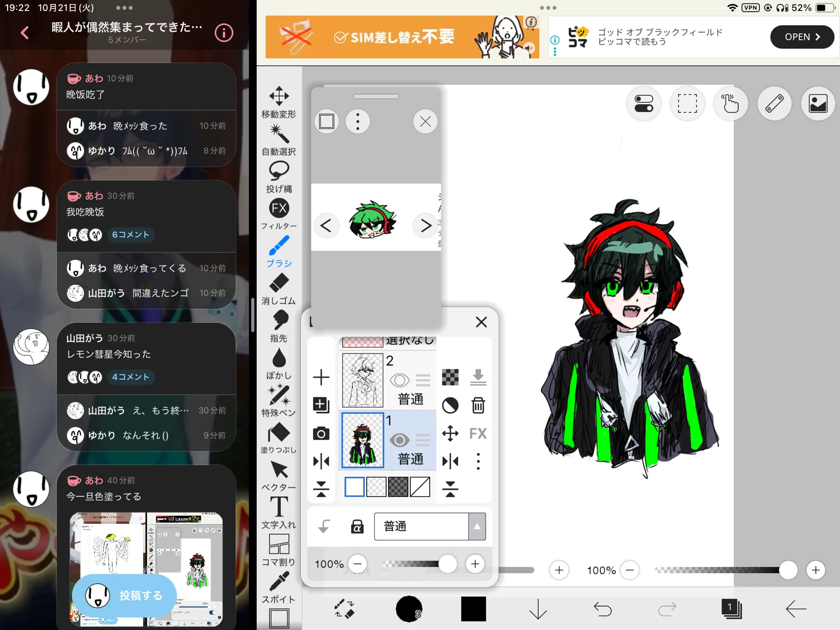Viewport: 840px width, 630px height.
Task: Select the 投げ縄 lasso tool
Action: click(x=279, y=177)
